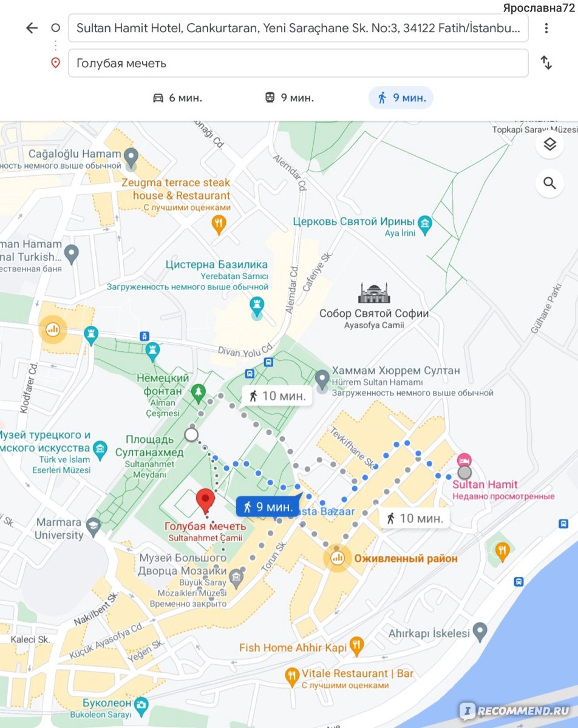Select walking mode tab, 9 мин.
The image size is (578, 728).
point(401,98)
